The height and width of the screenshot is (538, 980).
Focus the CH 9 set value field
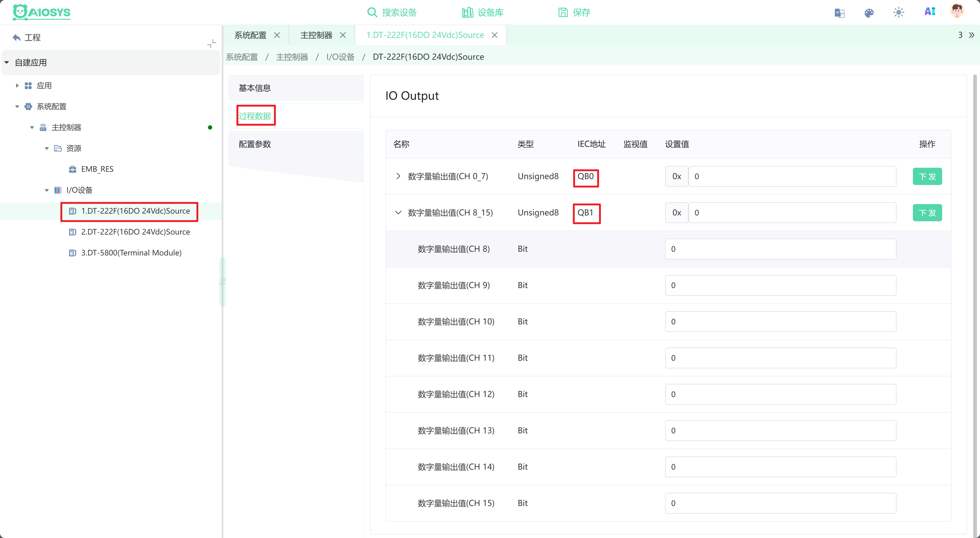[780, 285]
